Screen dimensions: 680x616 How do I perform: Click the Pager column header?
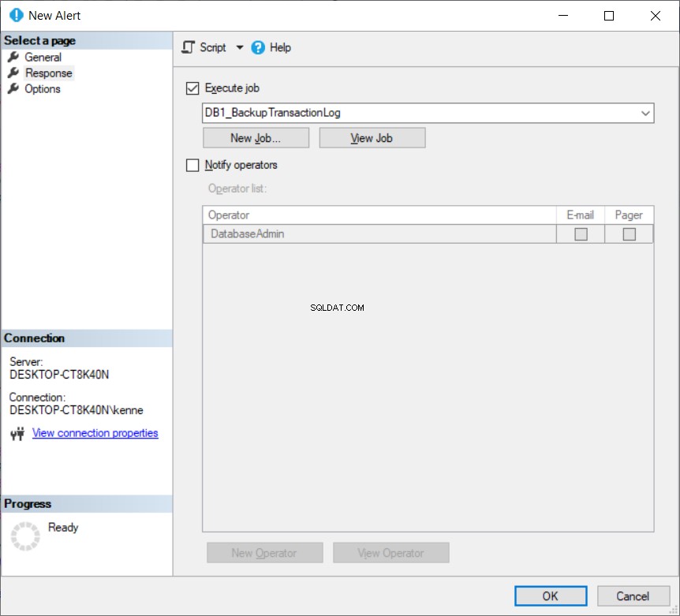[x=629, y=215]
